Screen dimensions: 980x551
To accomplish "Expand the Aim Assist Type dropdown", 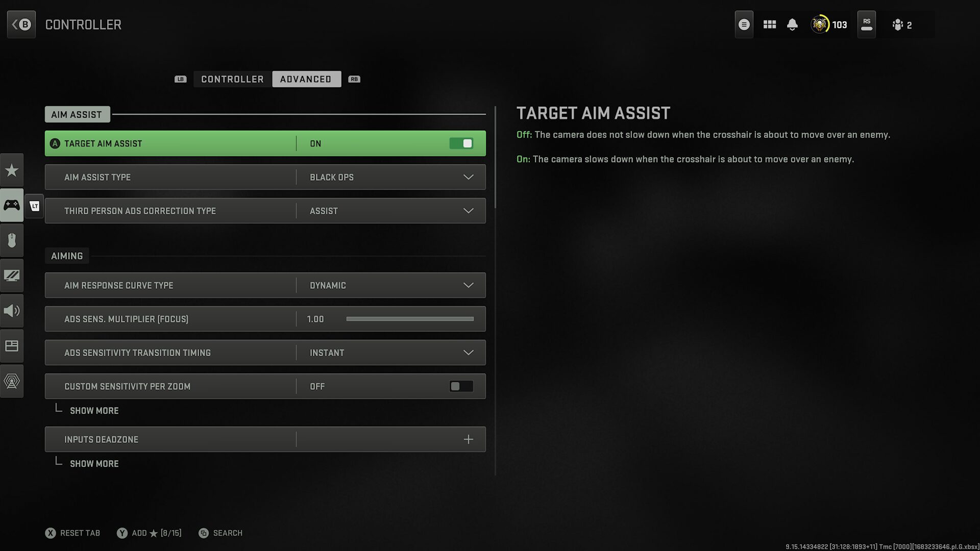I will [468, 177].
